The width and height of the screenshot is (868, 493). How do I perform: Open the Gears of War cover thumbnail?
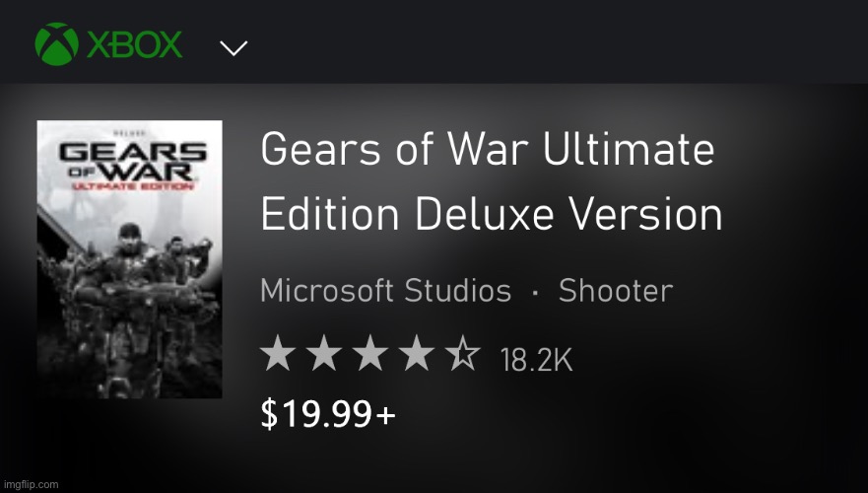pyautogui.click(x=129, y=259)
